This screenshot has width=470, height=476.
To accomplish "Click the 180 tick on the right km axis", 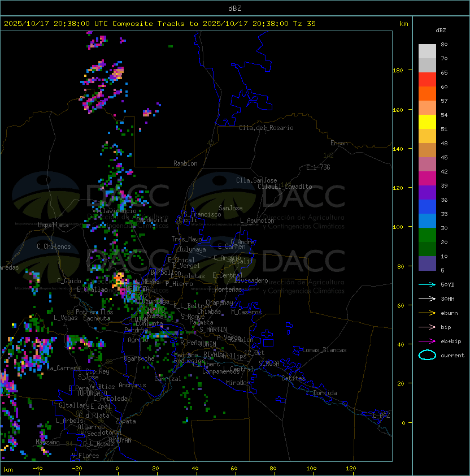I will click(398, 70).
